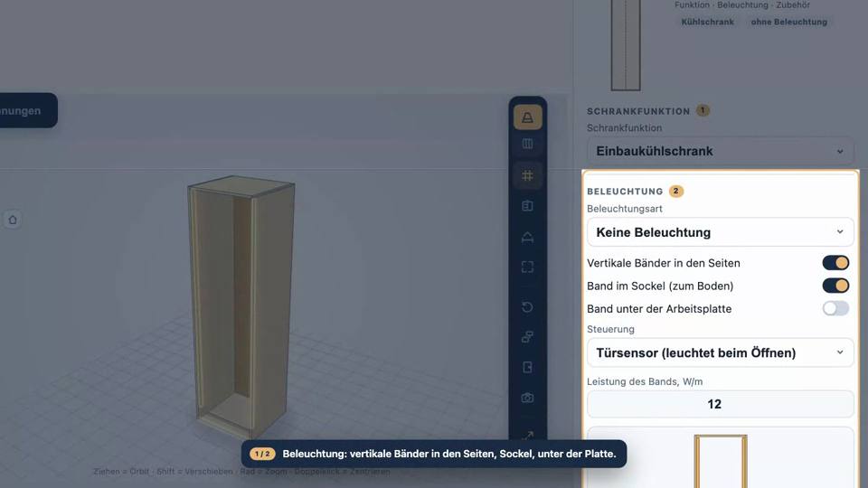
Task: Click the 1/2 step badge in tooltip
Action: click(x=262, y=454)
